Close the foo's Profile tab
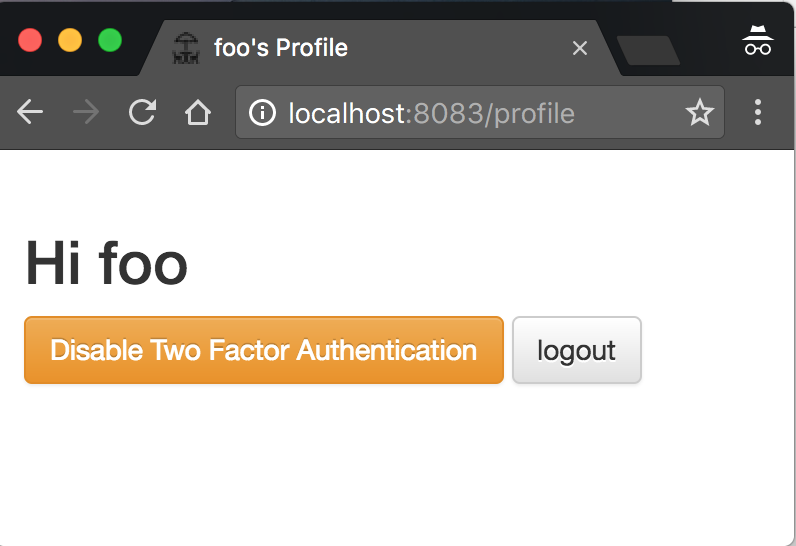 pyautogui.click(x=579, y=48)
